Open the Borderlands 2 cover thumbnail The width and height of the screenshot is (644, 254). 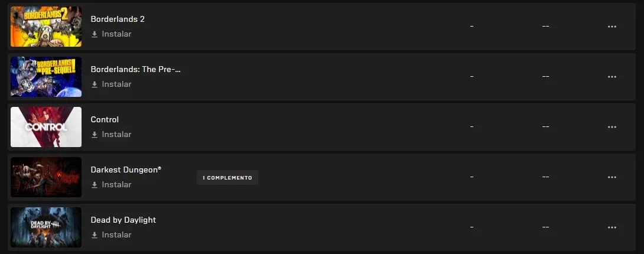coord(46,27)
